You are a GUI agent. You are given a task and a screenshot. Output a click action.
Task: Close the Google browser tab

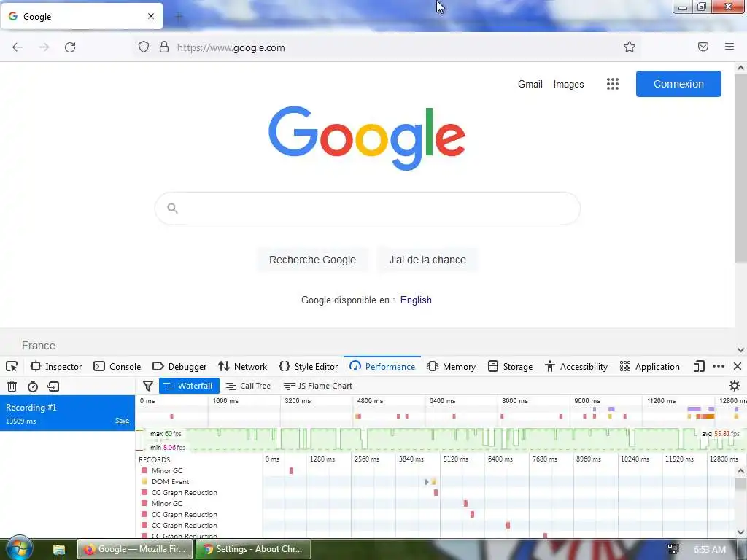[x=150, y=16]
